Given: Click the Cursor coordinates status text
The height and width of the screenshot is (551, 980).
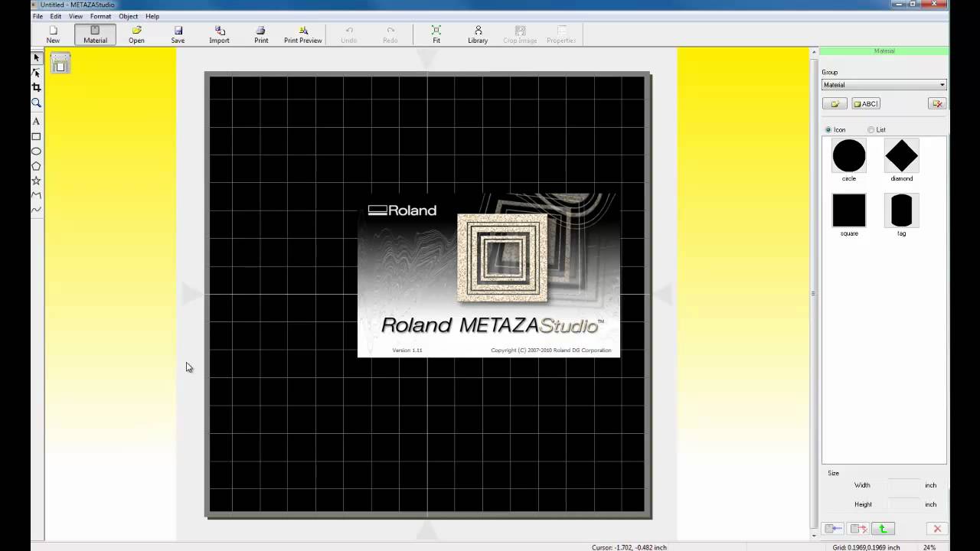Looking at the screenshot, I should [631, 547].
